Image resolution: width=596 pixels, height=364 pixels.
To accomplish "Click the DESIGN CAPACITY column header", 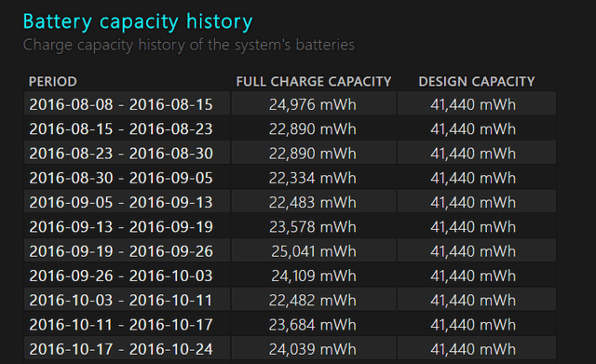I will click(477, 82).
